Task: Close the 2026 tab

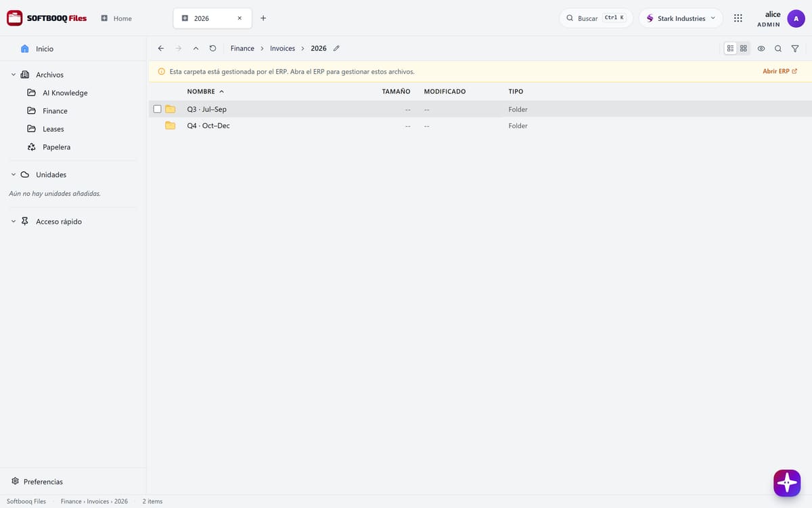Action: 240,18
